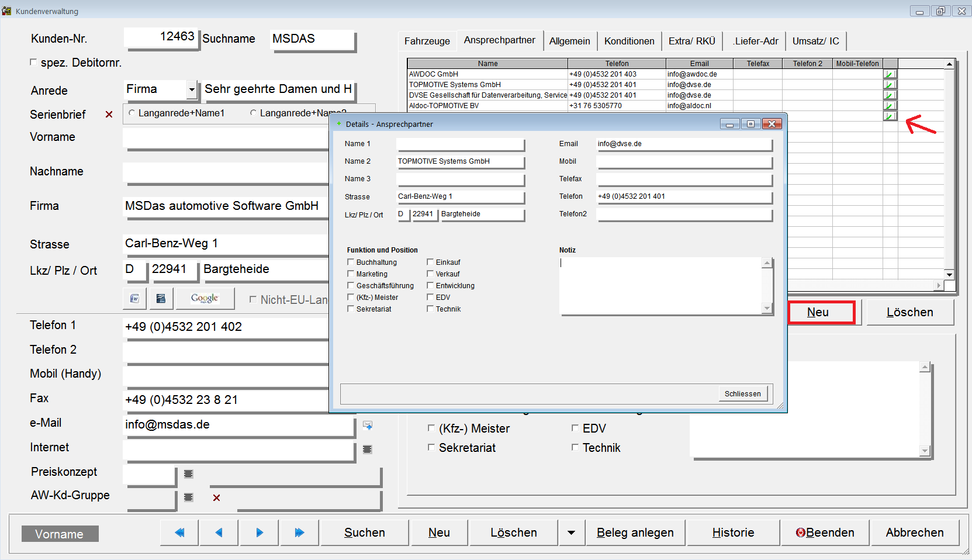Switch to the Umsatz/ IC tab
Viewport: 972px width, 560px height.
coord(816,41)
